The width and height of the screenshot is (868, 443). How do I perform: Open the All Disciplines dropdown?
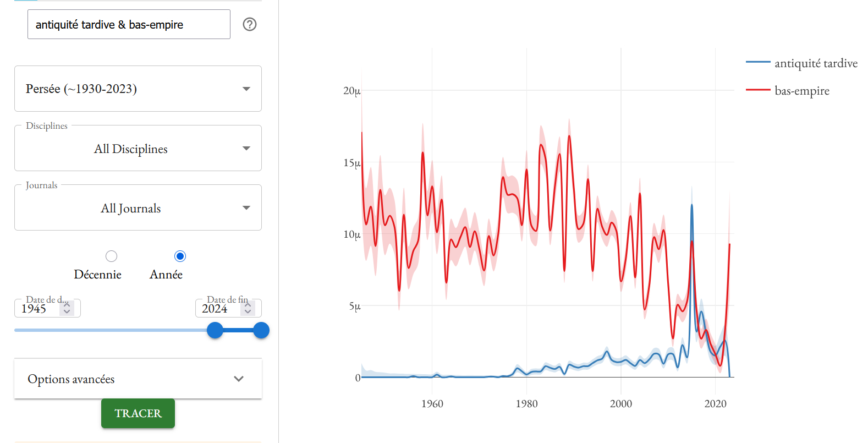[x=138, y=149]
